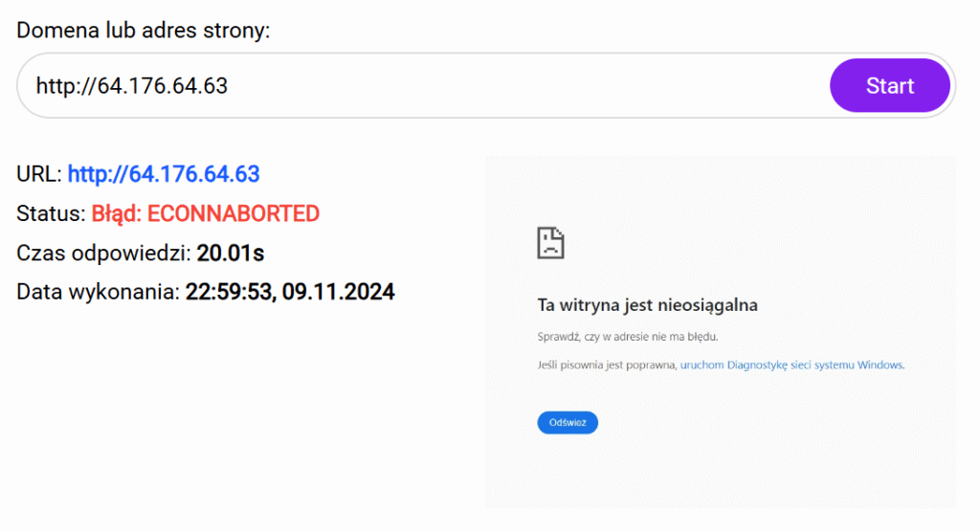Click "Jeśli pisownia jest poprawna" text

pos(607,365)
